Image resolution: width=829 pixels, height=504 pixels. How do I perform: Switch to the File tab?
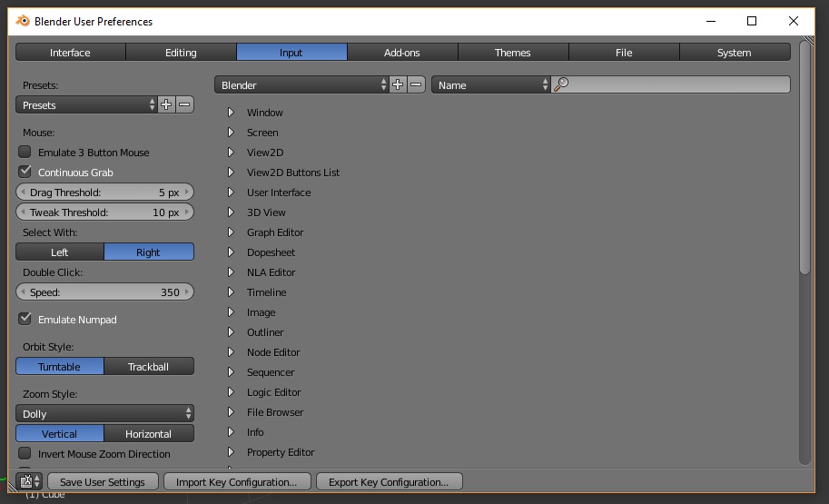[x=624, y=53]
